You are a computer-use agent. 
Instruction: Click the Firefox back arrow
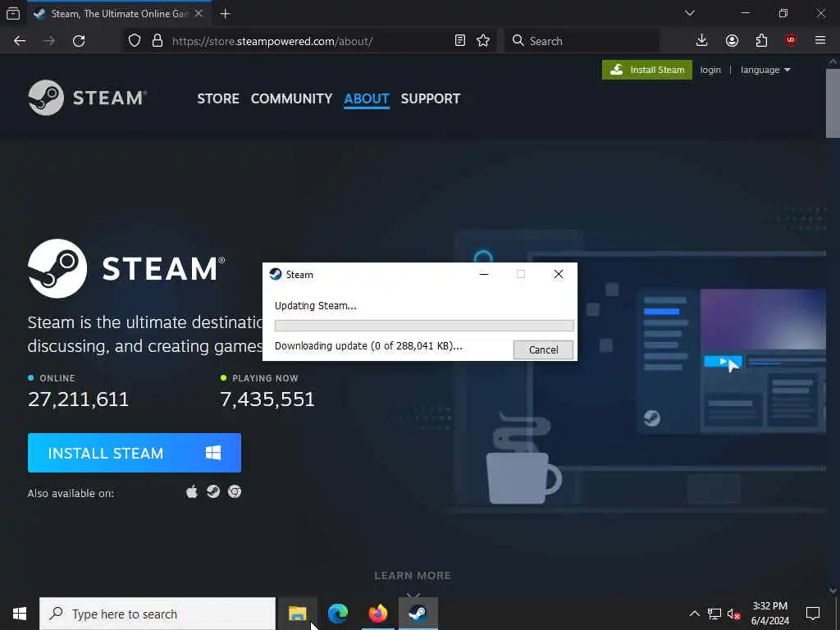point(20,41)
